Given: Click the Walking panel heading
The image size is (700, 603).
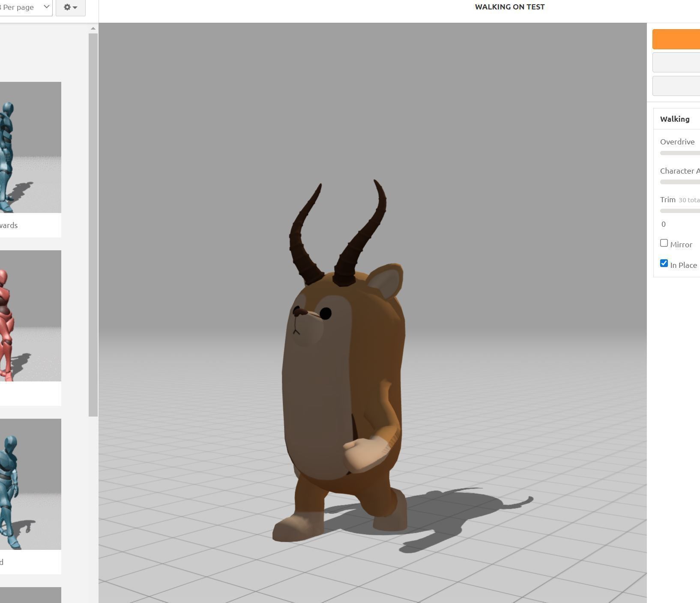Looking at the screenshot, I should pyautogui.click(x=675, y=119).
